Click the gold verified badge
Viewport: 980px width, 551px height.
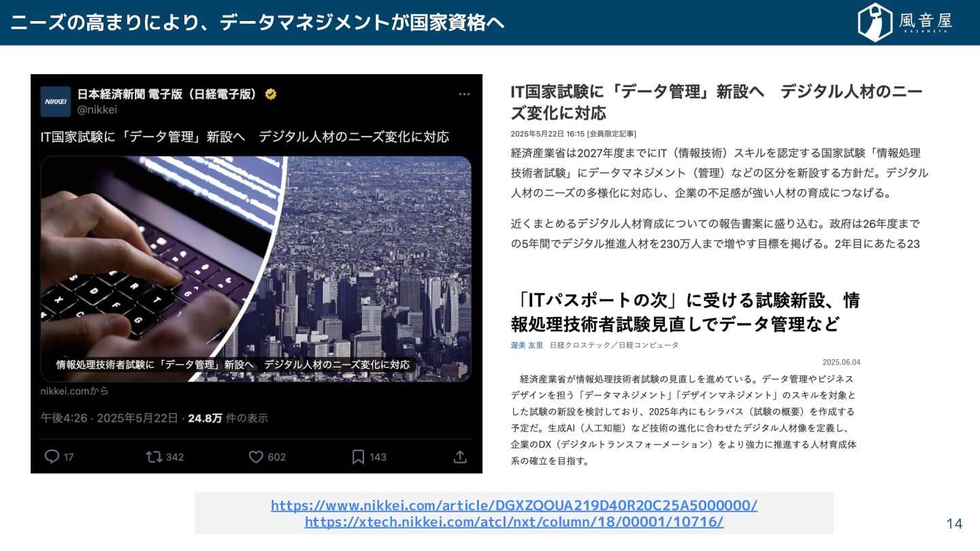(x=271, y=95)
